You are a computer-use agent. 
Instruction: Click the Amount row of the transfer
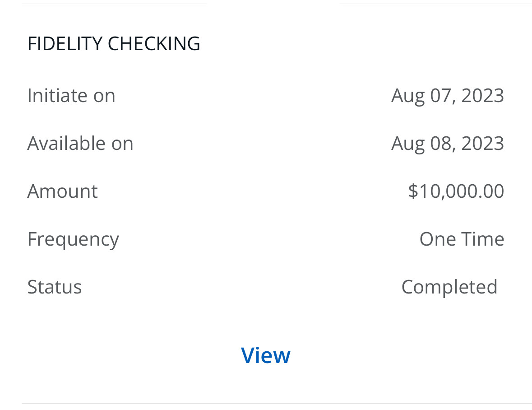(x=266, y=191)
